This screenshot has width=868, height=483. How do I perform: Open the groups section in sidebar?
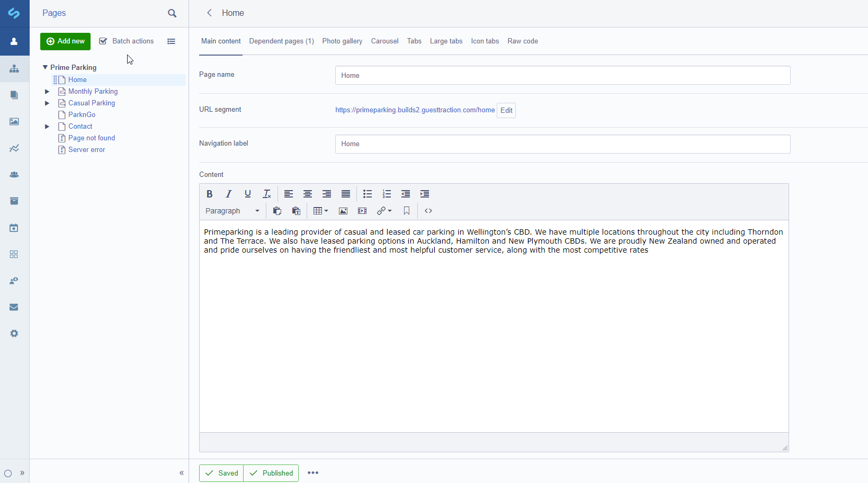(x=14, y=175)
